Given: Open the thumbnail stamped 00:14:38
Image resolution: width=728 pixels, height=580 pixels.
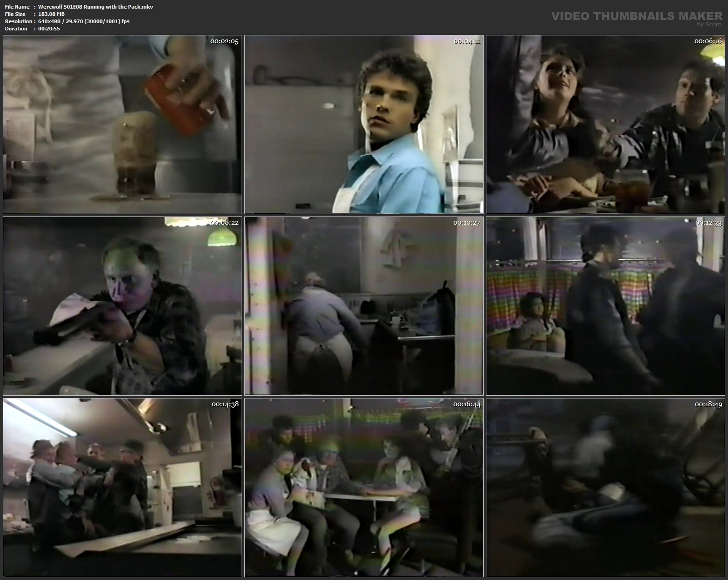Looking at the screenshot, I should tap(122, 487).
